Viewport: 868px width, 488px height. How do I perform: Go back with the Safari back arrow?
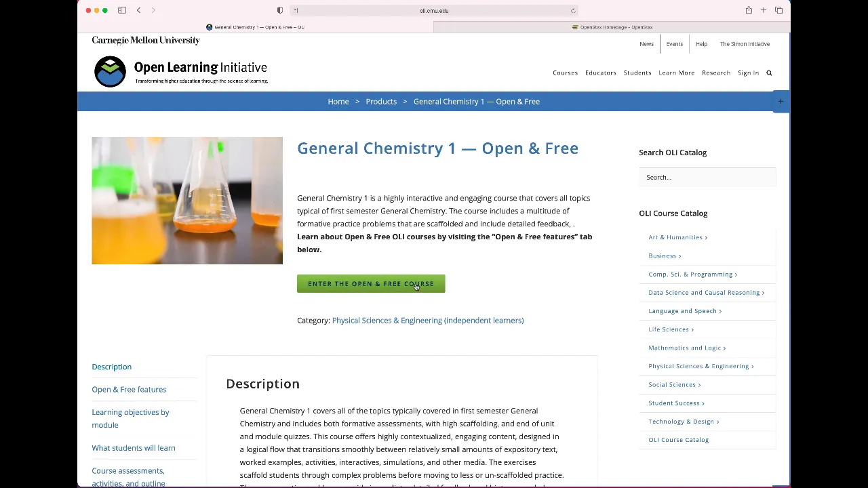tap(138, 10)
